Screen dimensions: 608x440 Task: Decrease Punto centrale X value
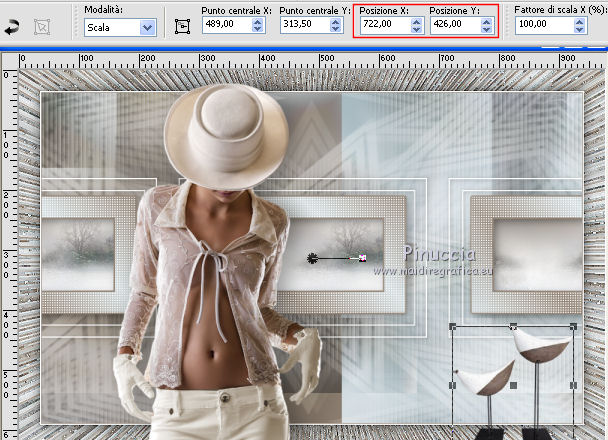[257, 29]
